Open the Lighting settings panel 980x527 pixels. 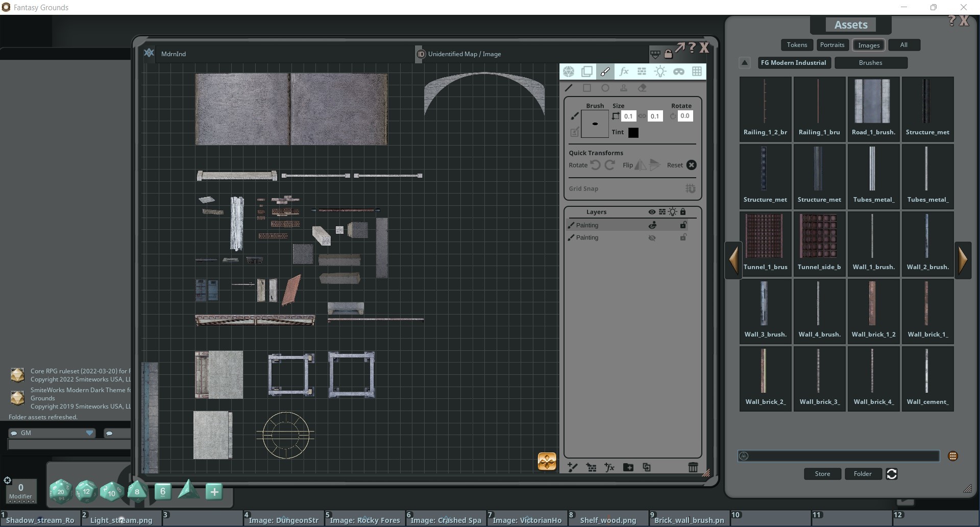pos(660,71)
